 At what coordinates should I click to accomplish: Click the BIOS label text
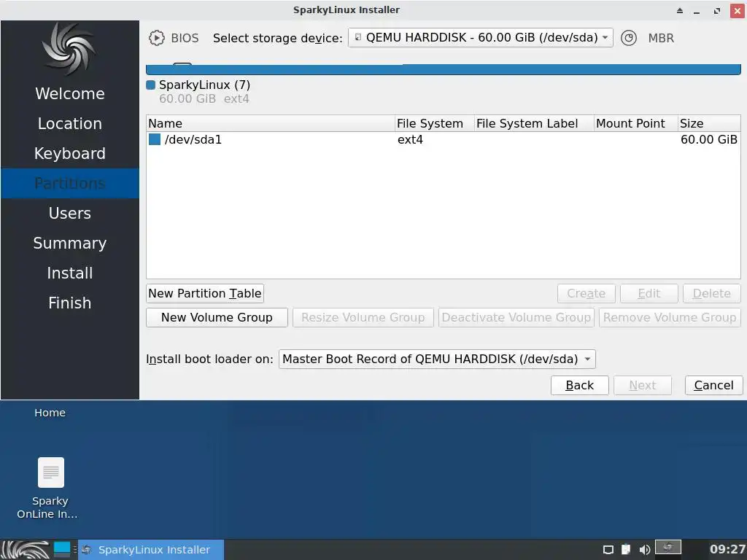pos(185,38)
